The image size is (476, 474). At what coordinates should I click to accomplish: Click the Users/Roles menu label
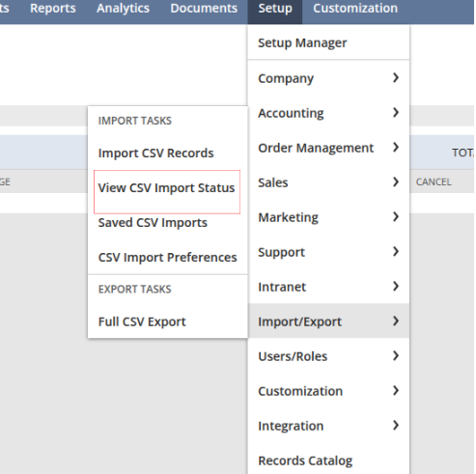coord(293,356)
